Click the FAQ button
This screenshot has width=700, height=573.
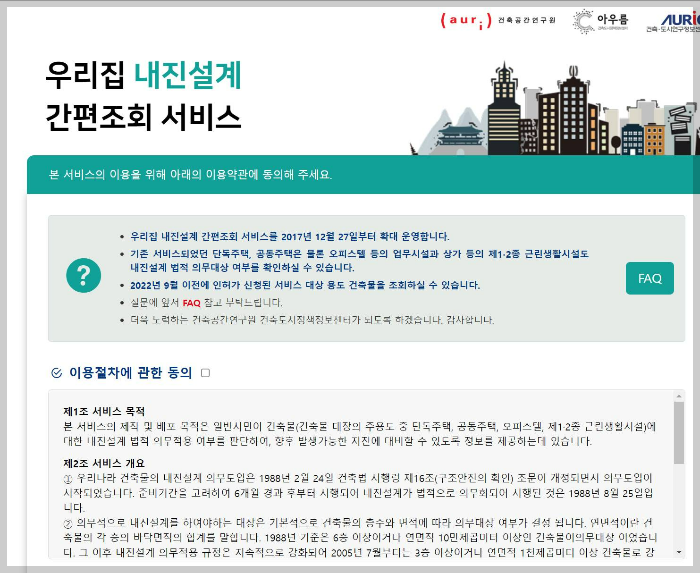point(650,278)
